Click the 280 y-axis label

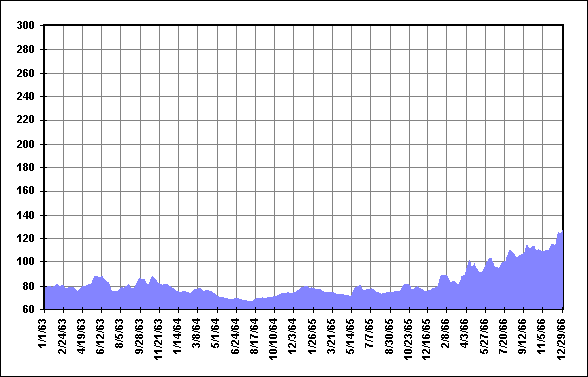[26, 50]
